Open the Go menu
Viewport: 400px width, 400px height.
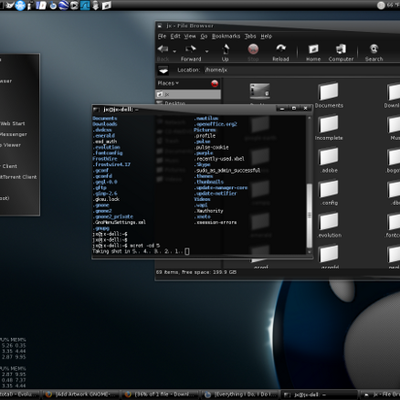tap(204, 36)
